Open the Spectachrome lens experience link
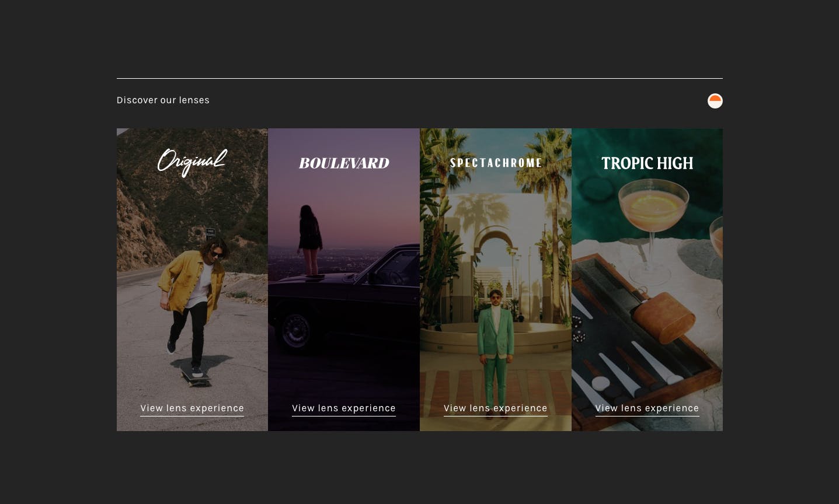Image resolution: width=839 pixels, height=504 pixels. coord(495,408)
